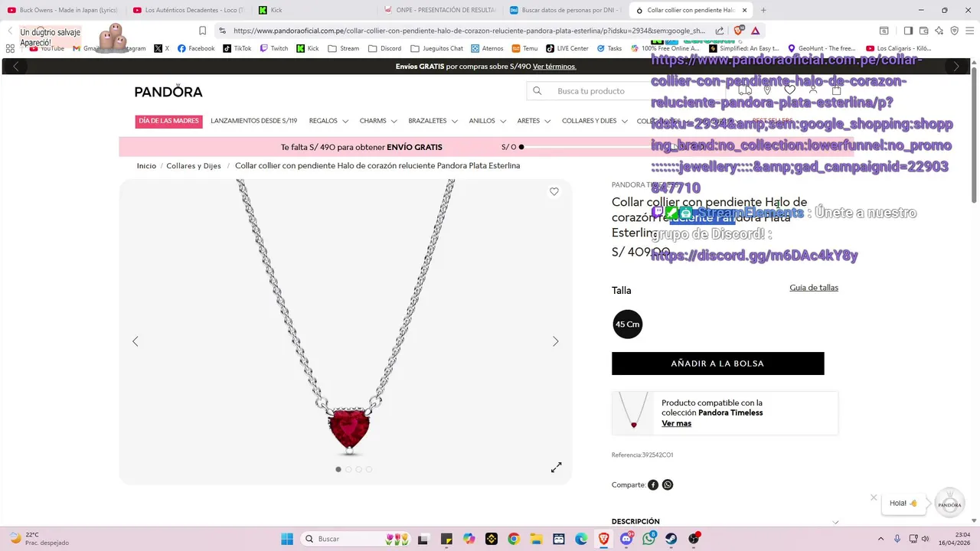Screen dimensions: 980x551
Task: Expand the COLLARES Y DIJES menu
Action: (x=595, y=121)
